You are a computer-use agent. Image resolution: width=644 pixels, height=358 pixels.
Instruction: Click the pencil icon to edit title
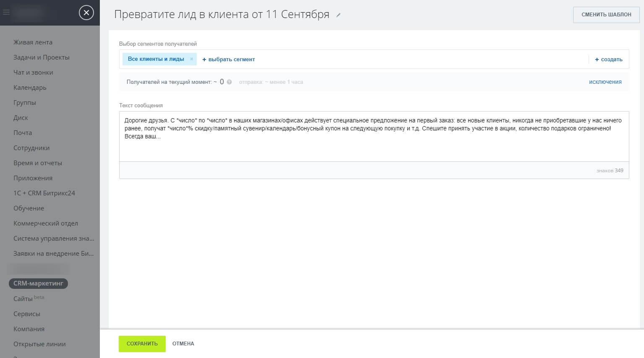339,15
